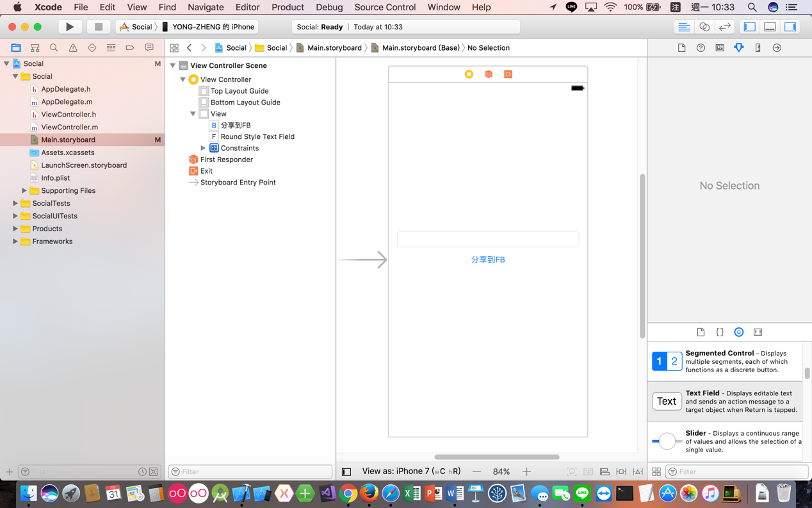Show the Debug area panel

(x=771, y=26)
